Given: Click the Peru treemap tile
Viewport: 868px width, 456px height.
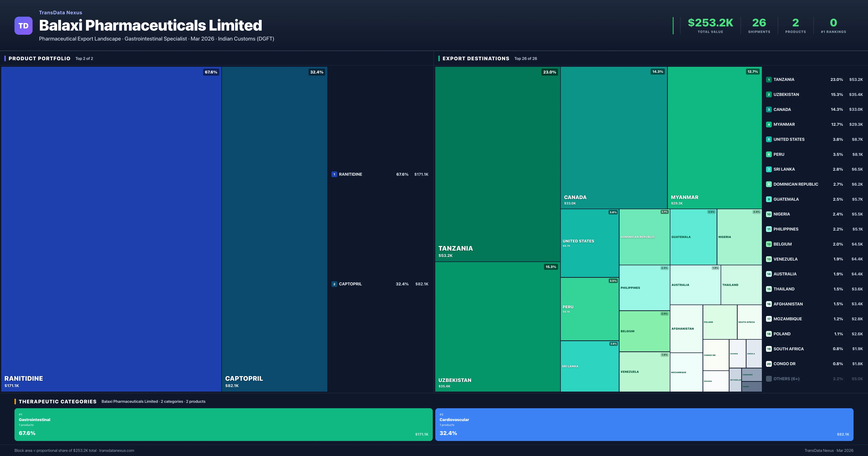Looking at the screenshot, I should pyautogui.click(x=589, y=309).
